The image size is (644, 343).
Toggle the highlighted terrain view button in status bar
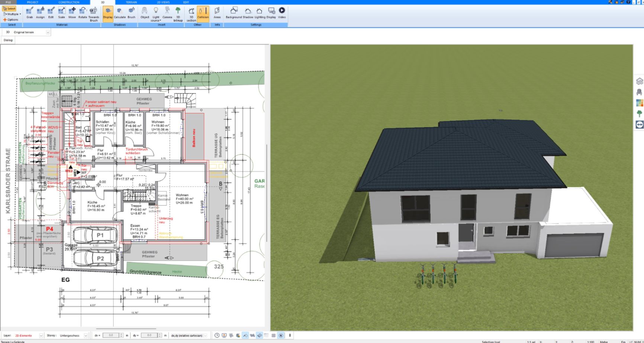245,335
